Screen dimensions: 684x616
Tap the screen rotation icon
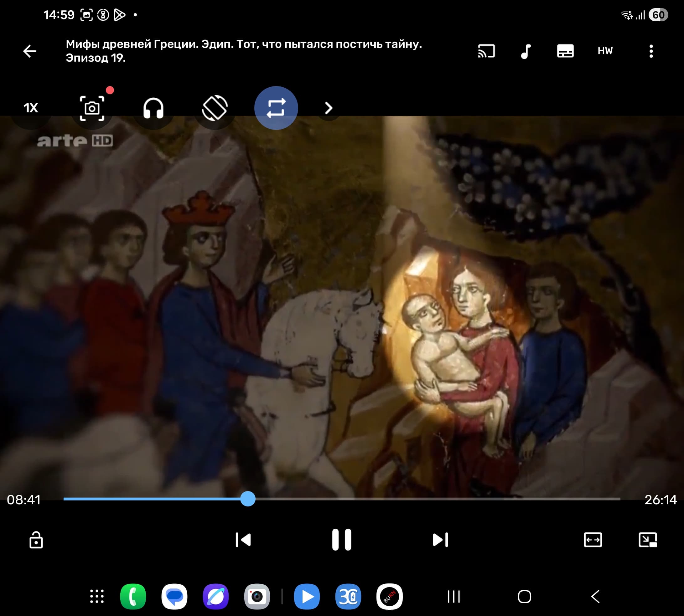215,108
